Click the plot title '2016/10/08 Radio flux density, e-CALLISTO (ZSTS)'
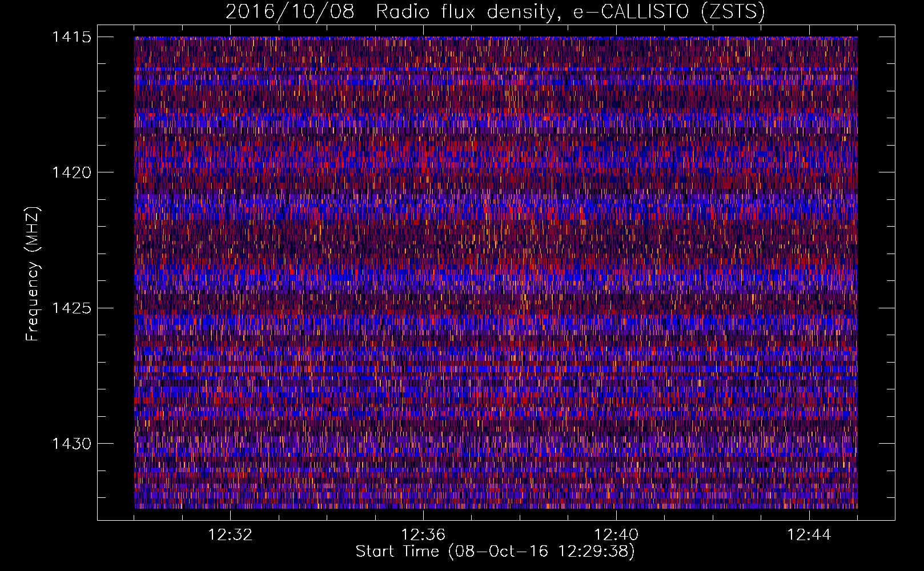Image resolution: width=924 pixels, height=571 pixels. point(495,12)
